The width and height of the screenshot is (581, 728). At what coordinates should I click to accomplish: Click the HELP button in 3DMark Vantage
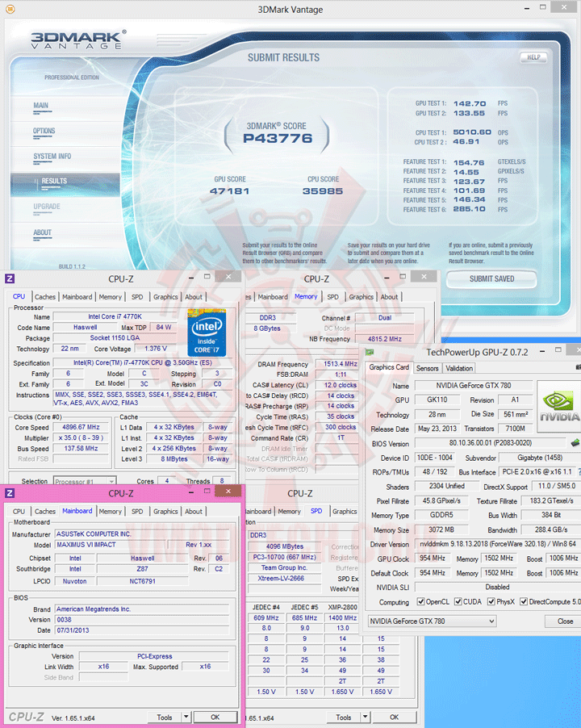pos(533,57)
